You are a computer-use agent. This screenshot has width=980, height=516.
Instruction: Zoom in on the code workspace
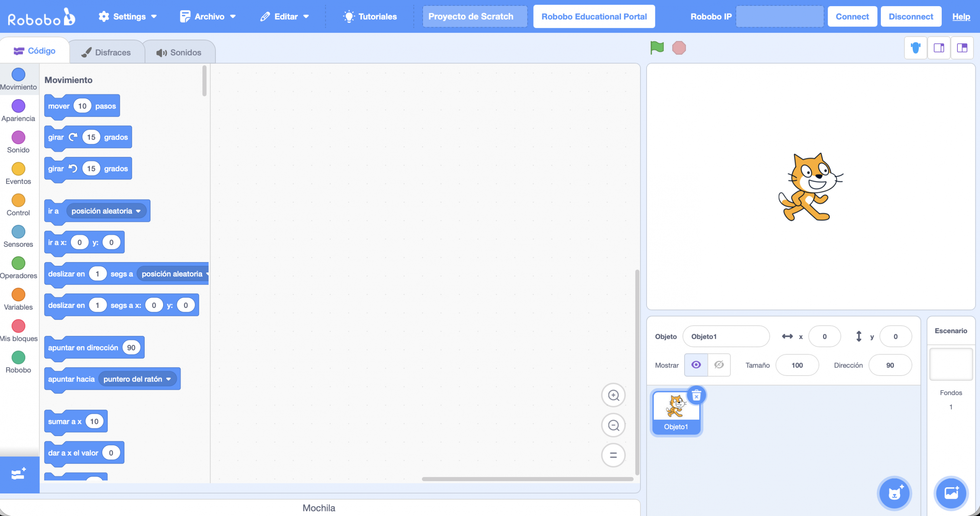613,395
